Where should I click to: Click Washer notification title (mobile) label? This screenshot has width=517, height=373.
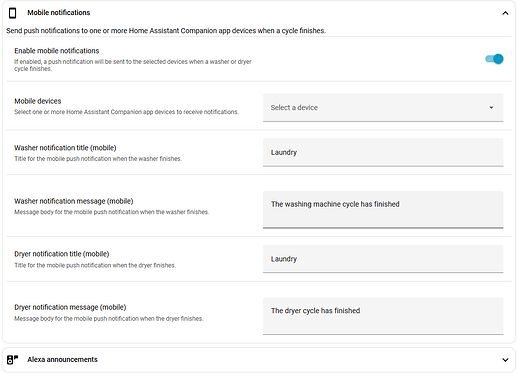[x=65, y=148]
